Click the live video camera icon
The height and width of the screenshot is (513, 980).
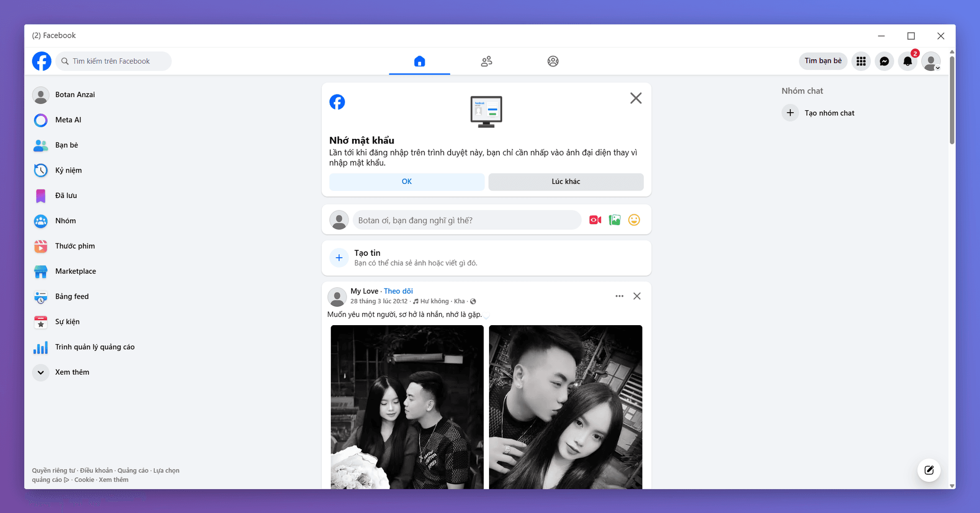(595, 220)
